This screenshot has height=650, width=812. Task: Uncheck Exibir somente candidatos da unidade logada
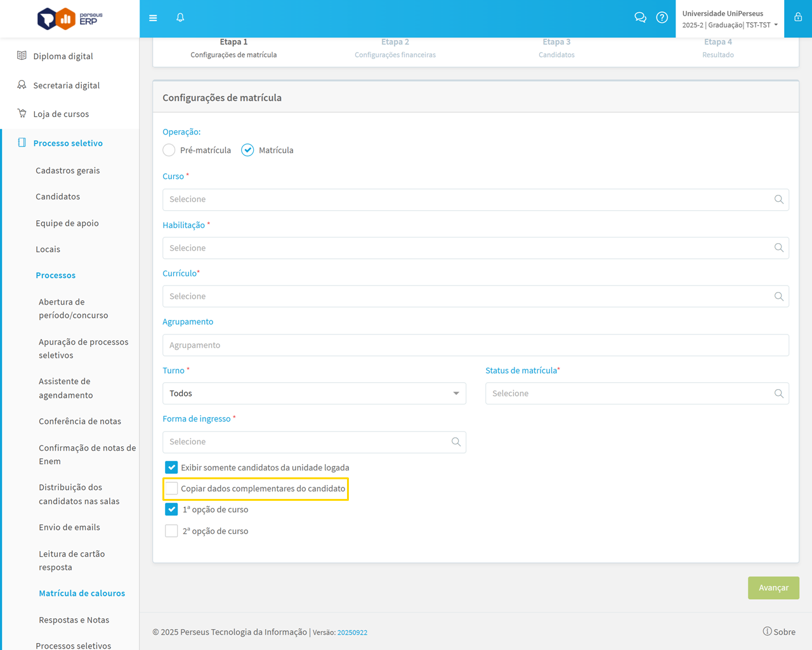tap(171, 468)
